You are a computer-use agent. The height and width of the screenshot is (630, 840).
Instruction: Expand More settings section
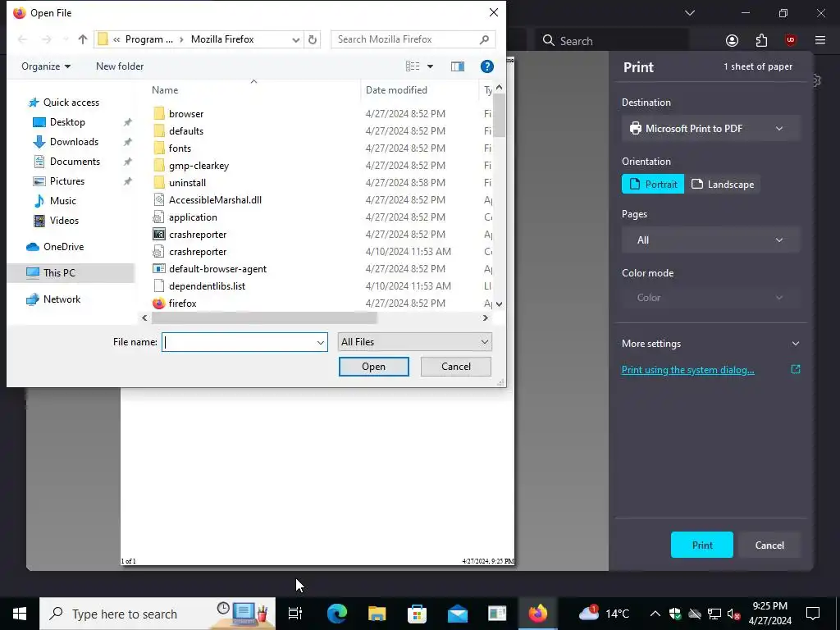click(x=710, y=344)
